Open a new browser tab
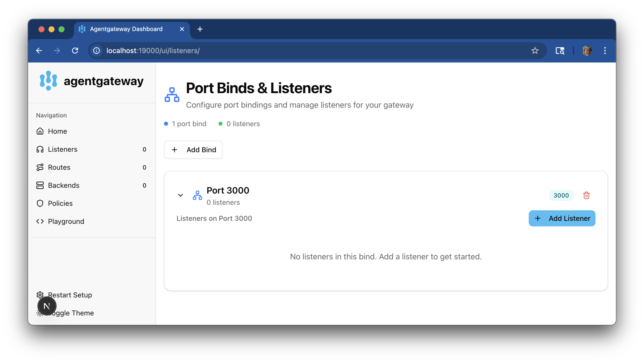 [x=200, y=29]
